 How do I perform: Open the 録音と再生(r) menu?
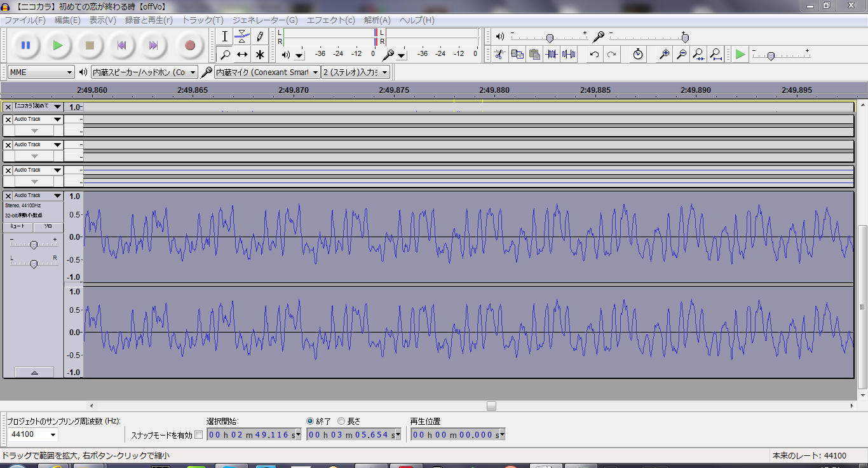click(149, 20)
